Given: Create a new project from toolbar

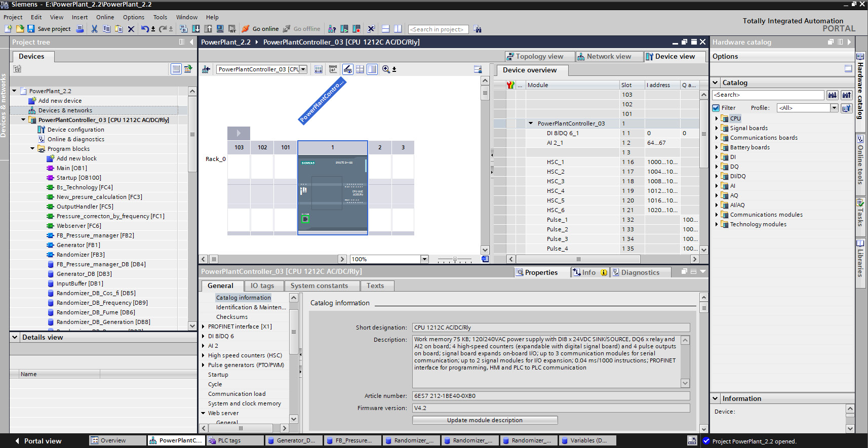Looking at the screenshot, I should point(9,29).
